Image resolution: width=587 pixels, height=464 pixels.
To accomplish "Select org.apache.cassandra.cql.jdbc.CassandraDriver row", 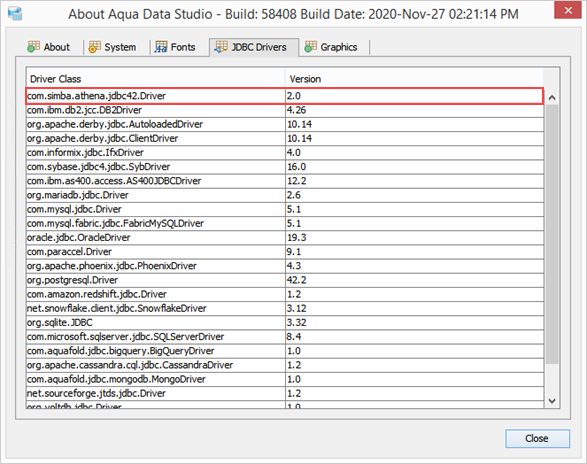I will coord(285,365).
